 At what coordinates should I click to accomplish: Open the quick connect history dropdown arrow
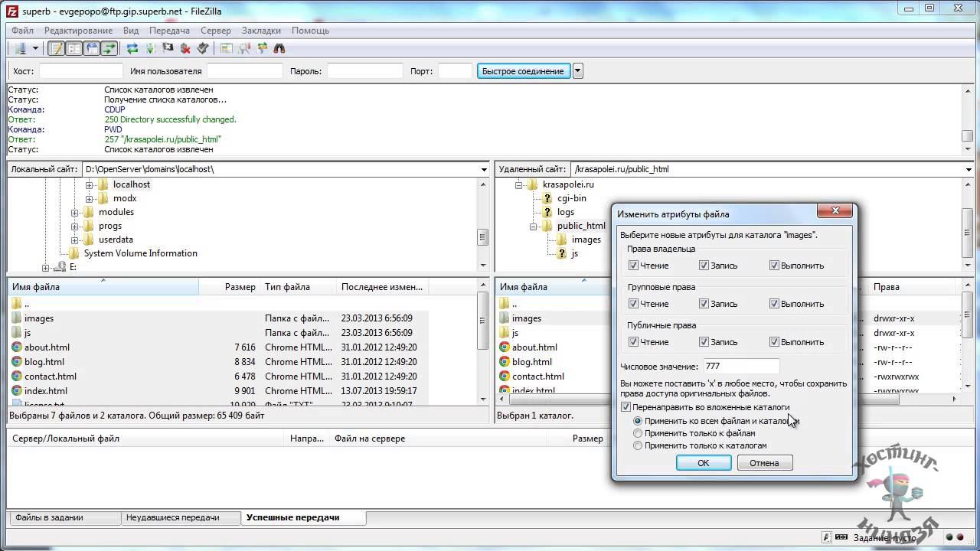pyautogui.click(x=578, y=71)
